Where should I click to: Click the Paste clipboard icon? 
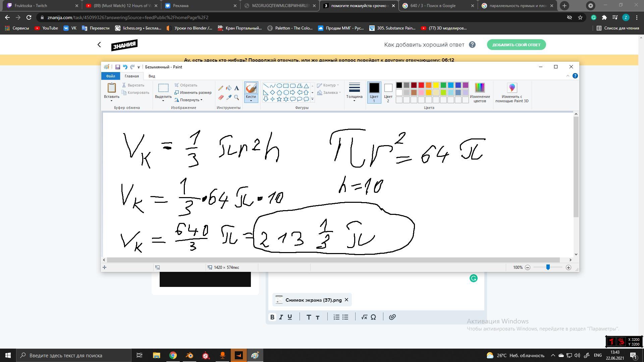tap(111, 88)
